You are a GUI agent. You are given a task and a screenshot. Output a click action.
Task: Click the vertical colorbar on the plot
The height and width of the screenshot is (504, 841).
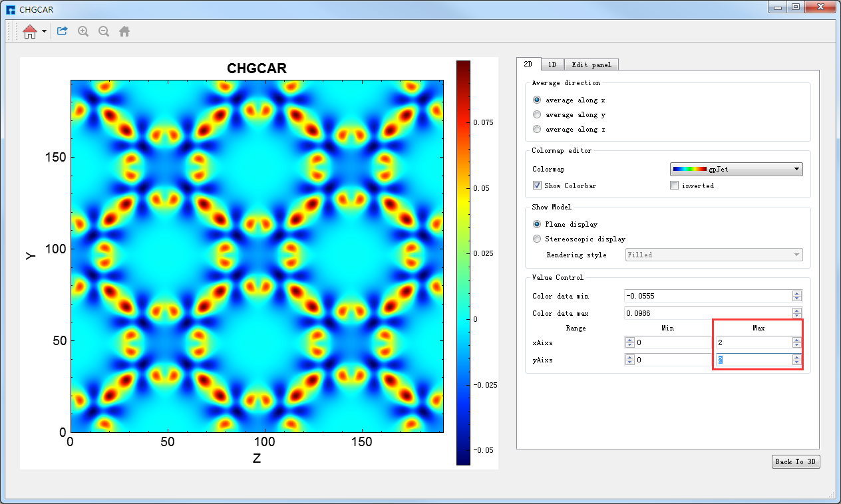463,263
